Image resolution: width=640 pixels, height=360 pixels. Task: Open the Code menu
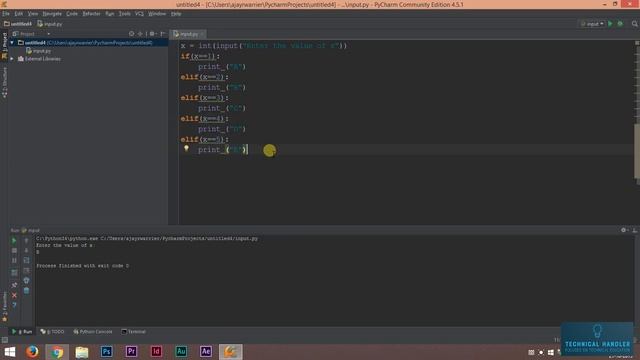tap(72, 13)
